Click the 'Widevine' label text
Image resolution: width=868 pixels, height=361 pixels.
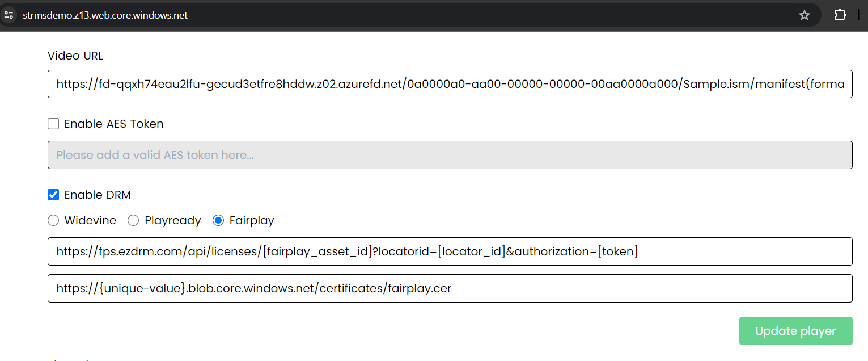[90, 220]
